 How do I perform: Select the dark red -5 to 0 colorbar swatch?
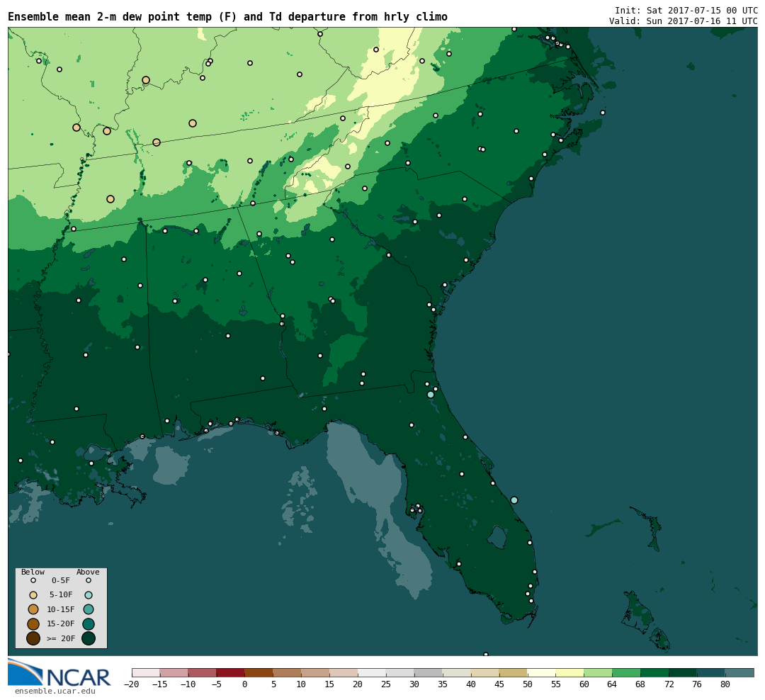coord(230,672)
